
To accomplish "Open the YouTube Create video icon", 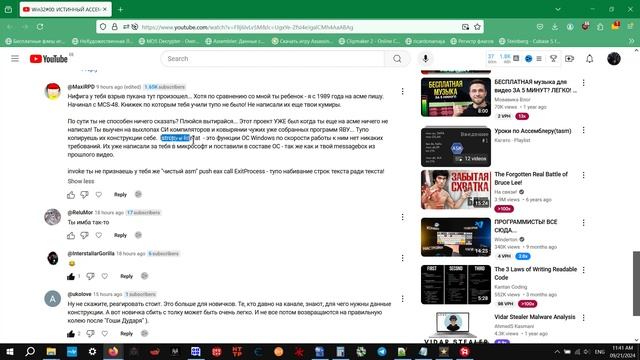I will (569, 59).
